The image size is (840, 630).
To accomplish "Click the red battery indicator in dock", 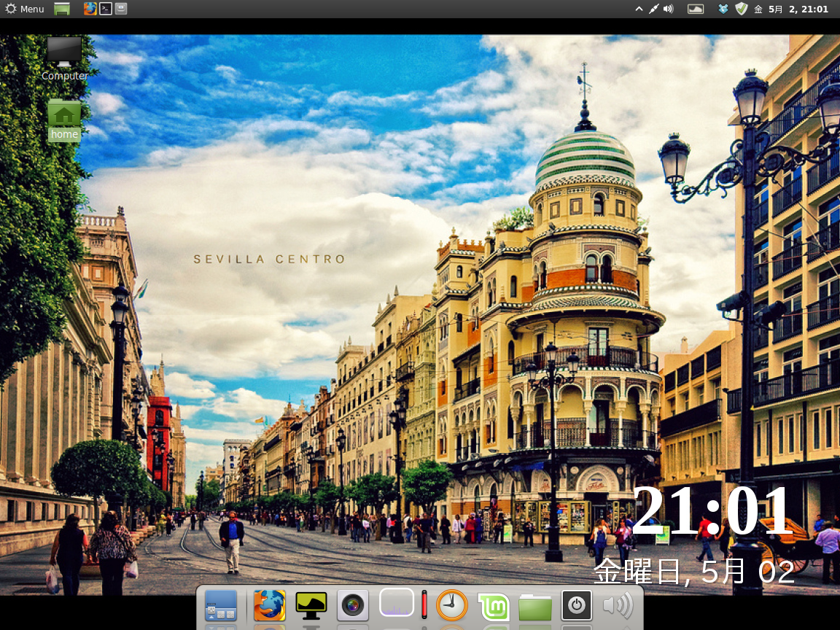I will [424, 604].
